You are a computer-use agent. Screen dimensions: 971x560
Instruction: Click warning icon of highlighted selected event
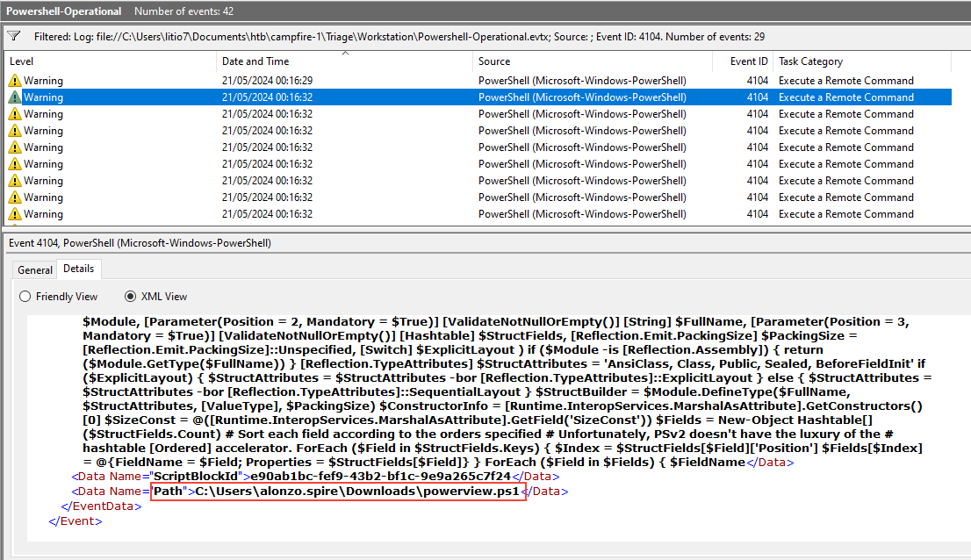[x=15, y=97]
